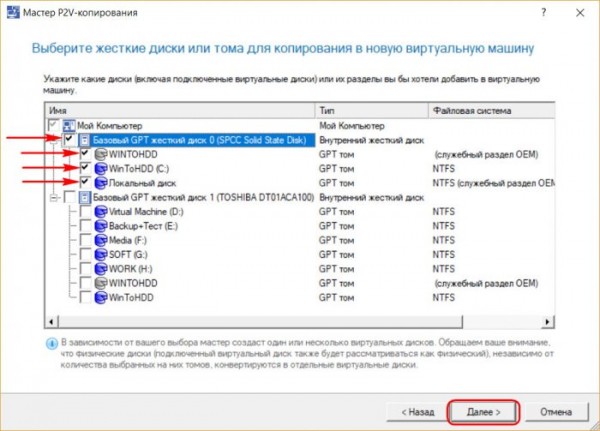Click the horizontal scrollbar left arrow
Viewport: 600px width, 431px height.
(51, 322)
